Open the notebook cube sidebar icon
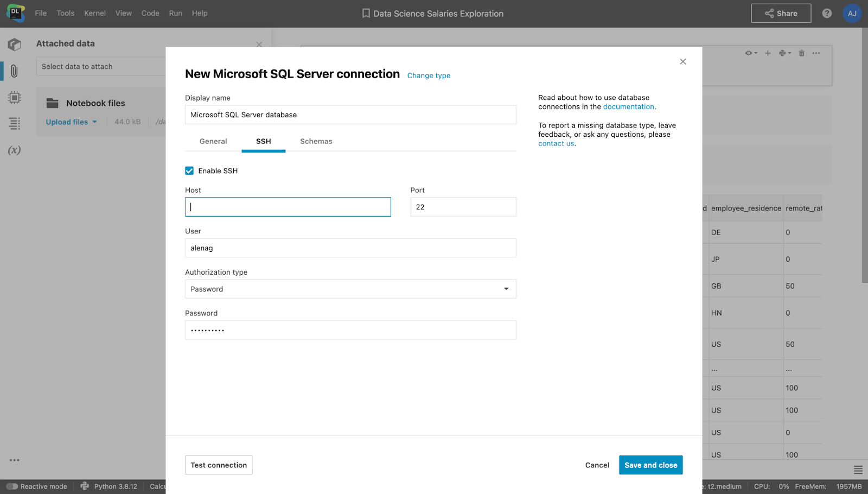 click(15, 45)
